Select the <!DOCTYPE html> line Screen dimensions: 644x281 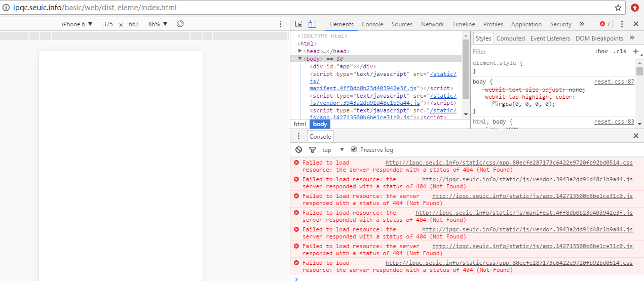(322, 36)
